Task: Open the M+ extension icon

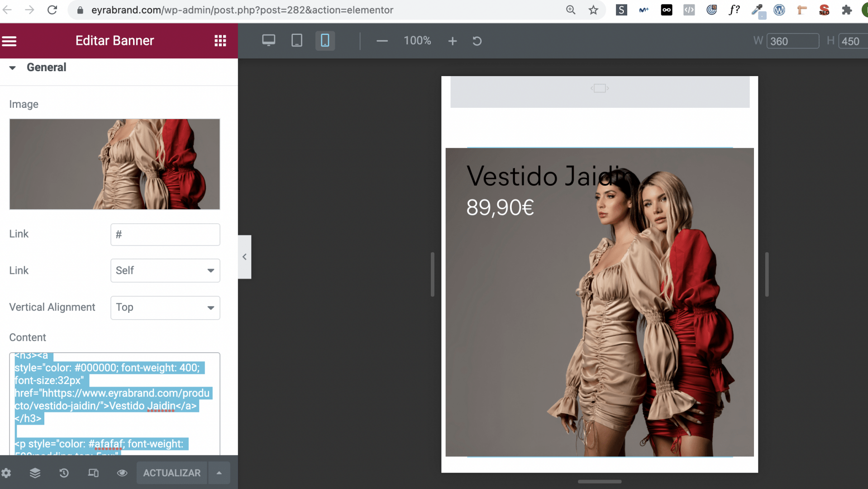Action: click(644, 10)
